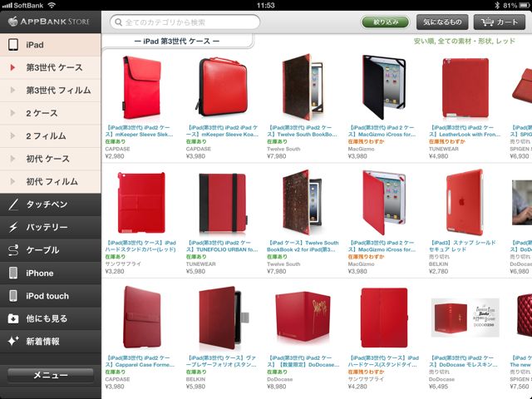
Task: Open the タッチペン pen icon category
Action: tap(13, 204)
